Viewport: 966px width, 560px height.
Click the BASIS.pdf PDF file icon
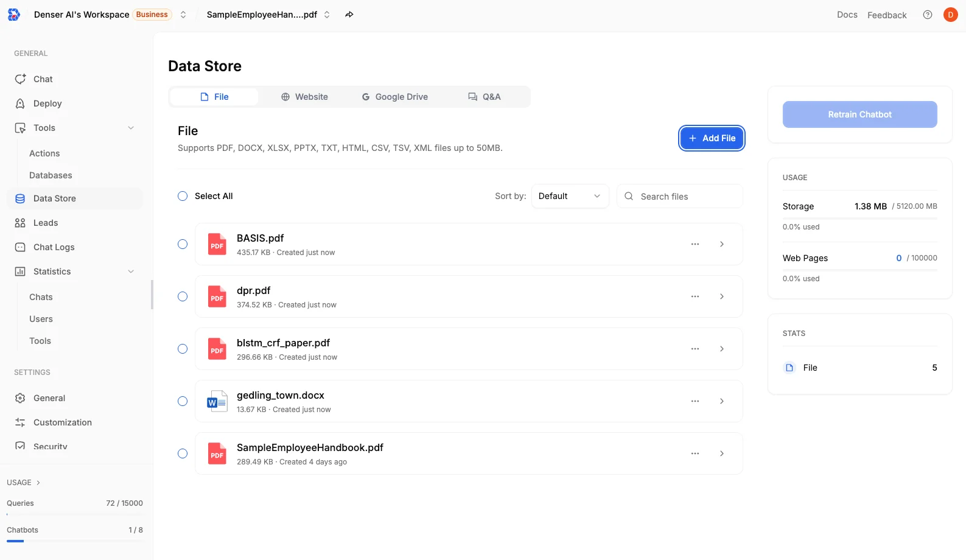click(x=217, y=244)
